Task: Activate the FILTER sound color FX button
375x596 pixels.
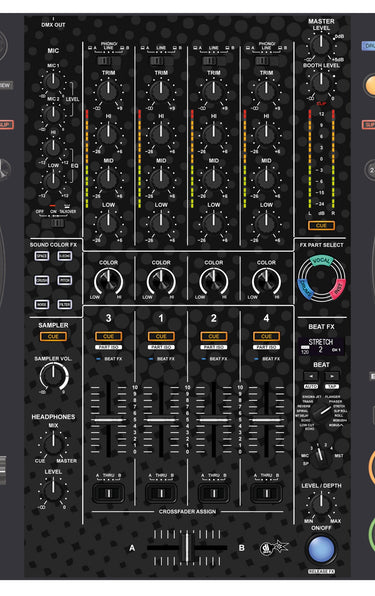Action: (x=65, y=304)
